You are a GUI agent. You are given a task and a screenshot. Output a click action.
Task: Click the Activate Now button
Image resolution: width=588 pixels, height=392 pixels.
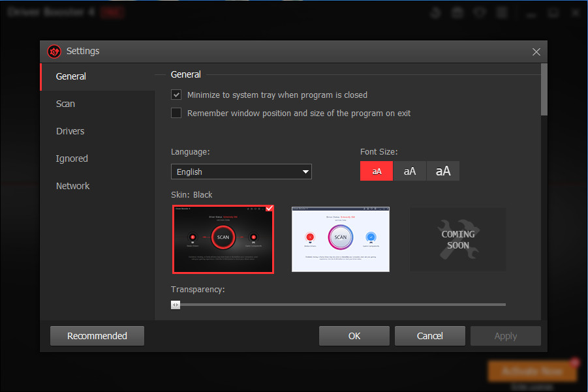click(532, 370)
